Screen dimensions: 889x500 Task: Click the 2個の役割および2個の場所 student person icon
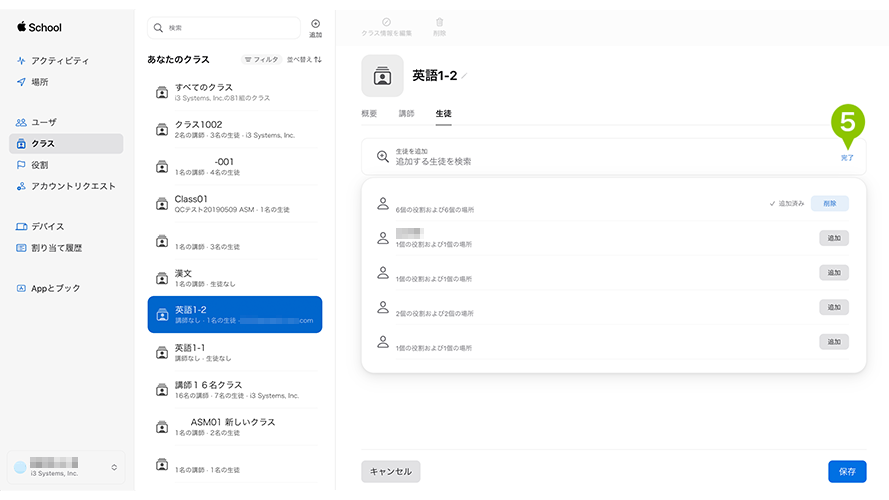point(383,307)
